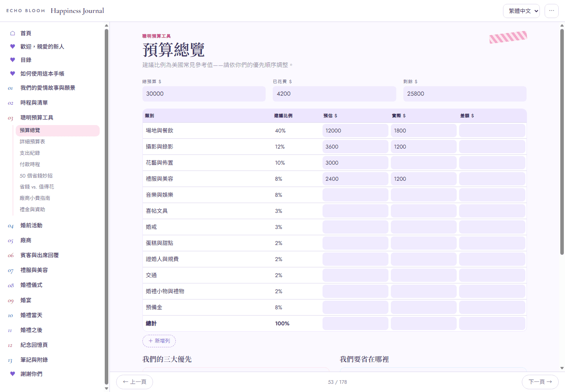
Task: Click the sidebar vertical scrollbar
Action: pos(106,207)
